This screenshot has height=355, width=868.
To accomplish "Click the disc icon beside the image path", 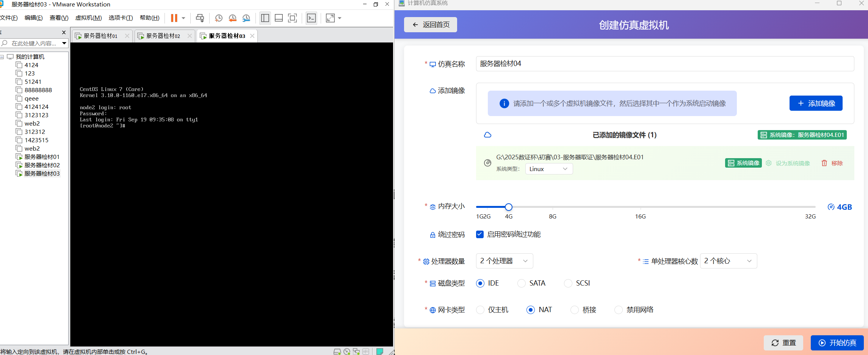I will [x=487, y=163].
